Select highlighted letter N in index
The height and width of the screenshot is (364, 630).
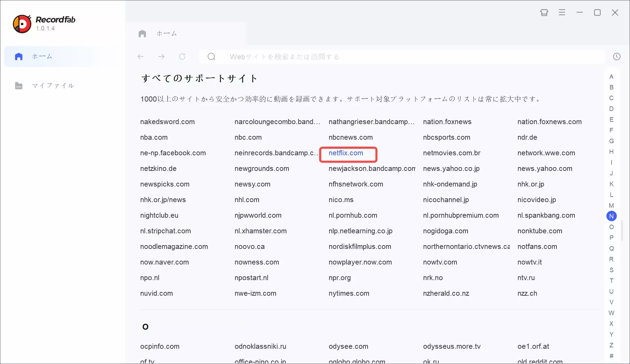click(x=612, y=216)
